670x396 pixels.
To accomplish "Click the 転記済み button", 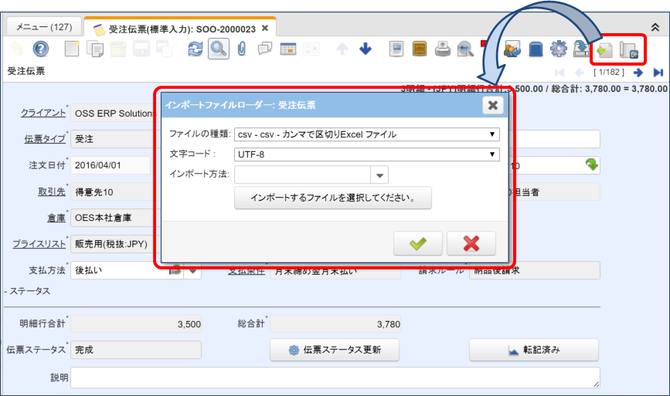I will (534, 350).
